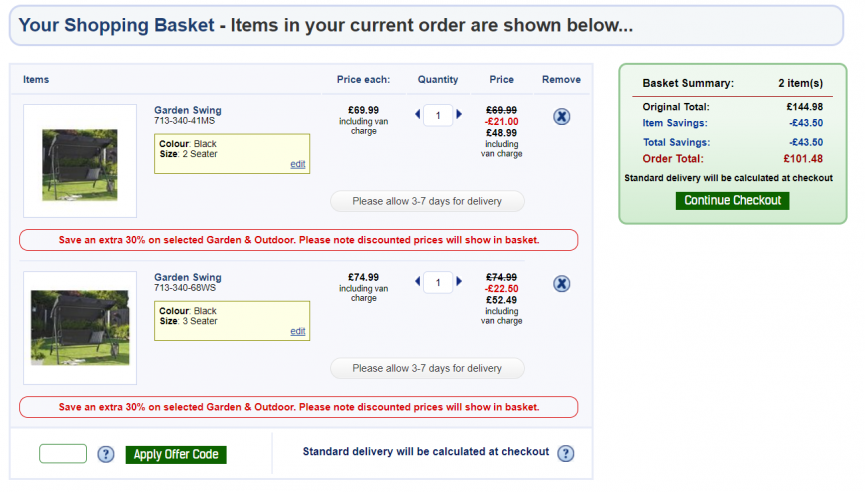Focus the offer code input field
865x492 pixels.
63,454
